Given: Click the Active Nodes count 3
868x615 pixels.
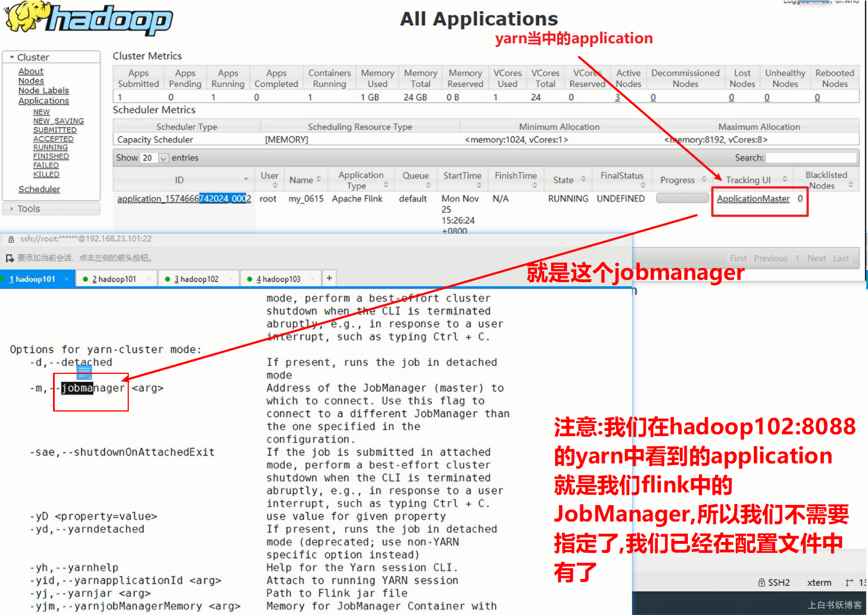Looking at the screenshot, I should point(617,97).
